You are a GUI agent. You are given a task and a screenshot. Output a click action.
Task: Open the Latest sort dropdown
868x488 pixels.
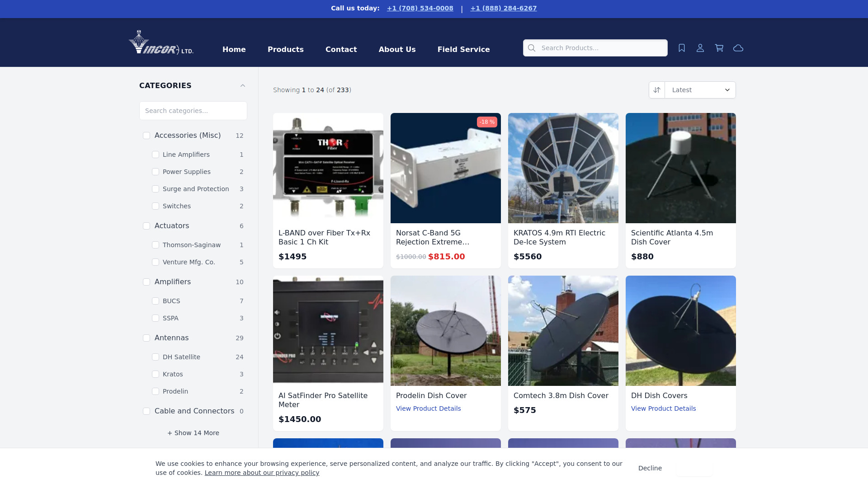coord(700,90)
